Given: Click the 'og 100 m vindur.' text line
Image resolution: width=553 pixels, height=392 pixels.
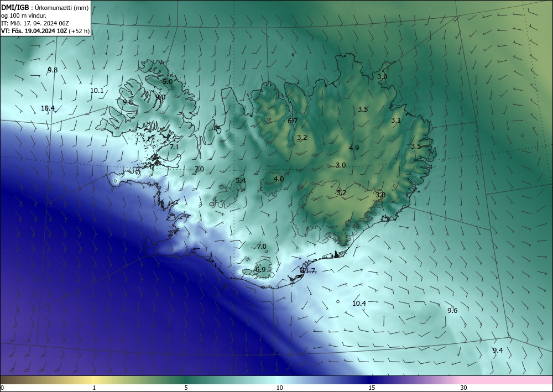Looking at the screenshot, I should coord(24,15).
